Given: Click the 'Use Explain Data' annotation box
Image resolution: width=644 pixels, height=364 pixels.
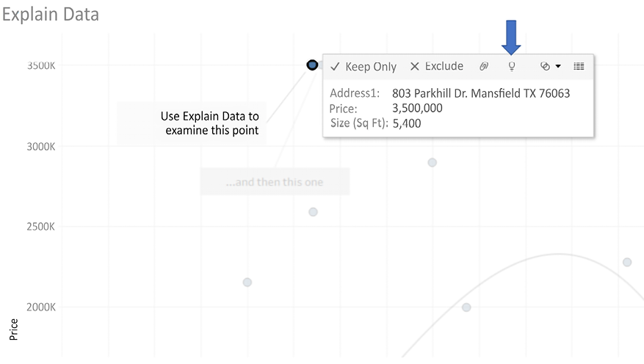Looking at the screenshot, I should 192,123.
